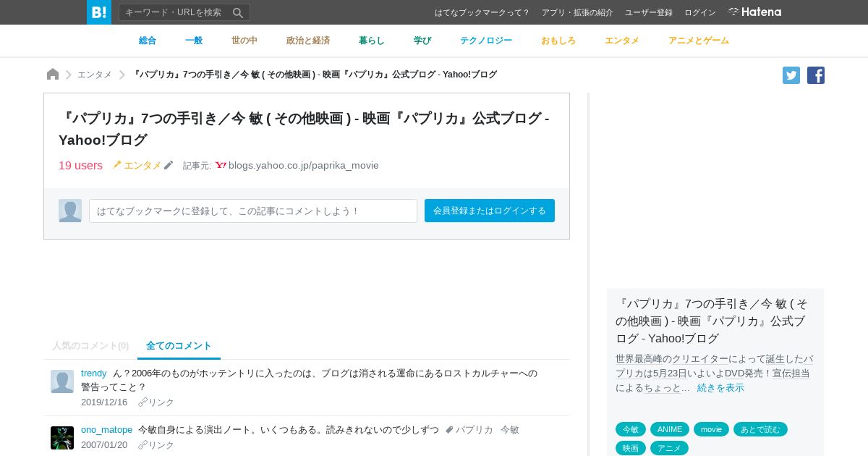Select the エンタメ nav menu item

point(622,41)
